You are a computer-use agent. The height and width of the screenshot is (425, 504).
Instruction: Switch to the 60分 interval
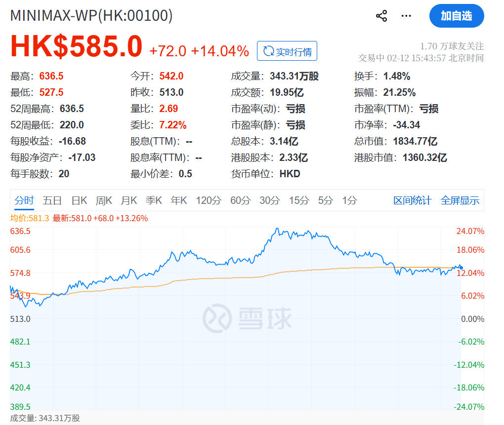point(240,200)
